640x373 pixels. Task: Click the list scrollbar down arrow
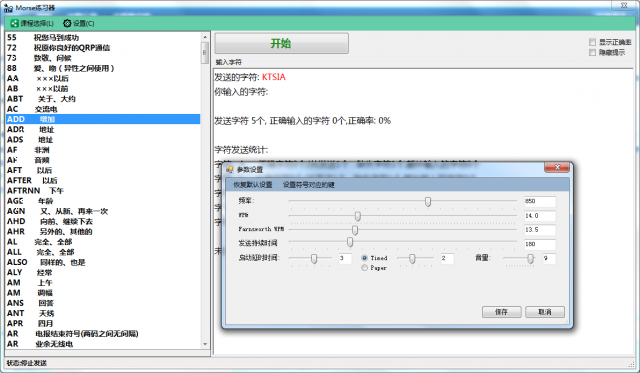tap(205, 344)
